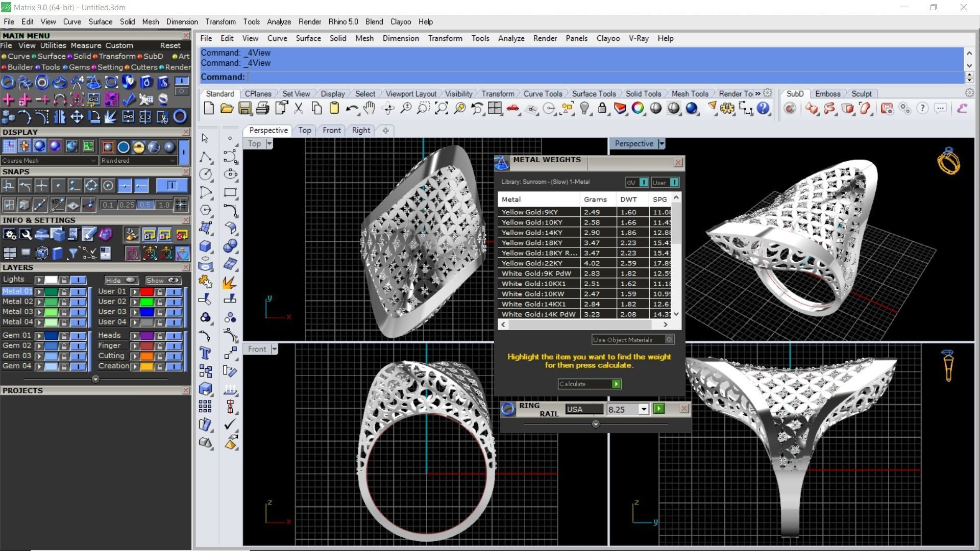Toggle the lock on Metal 03 layer
Viewport: 980px width, 551px height.
(64, 312)
